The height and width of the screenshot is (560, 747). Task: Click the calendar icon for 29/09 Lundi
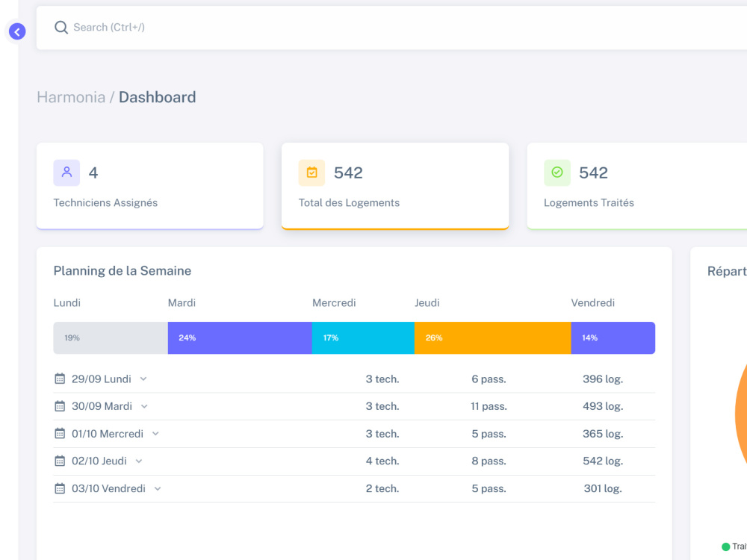(60, 379)
